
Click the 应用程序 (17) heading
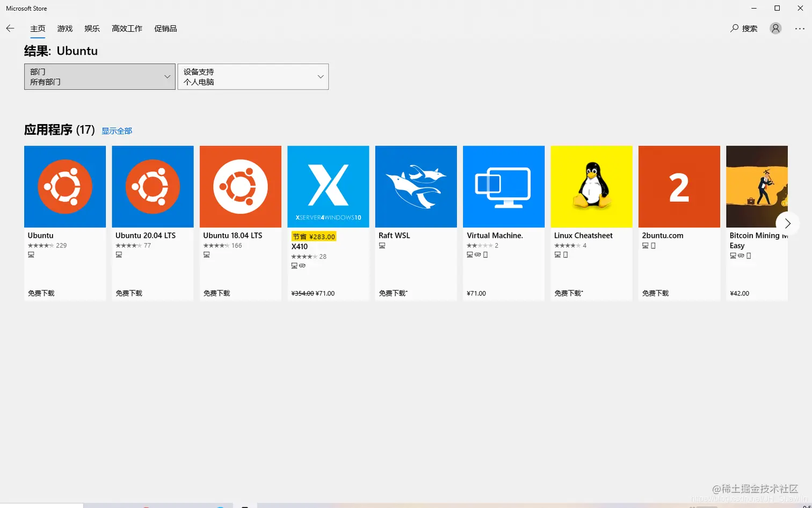click(59, 130)
